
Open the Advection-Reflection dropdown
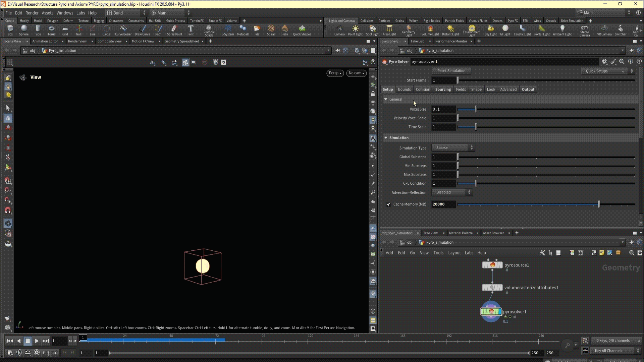[452, 192]
